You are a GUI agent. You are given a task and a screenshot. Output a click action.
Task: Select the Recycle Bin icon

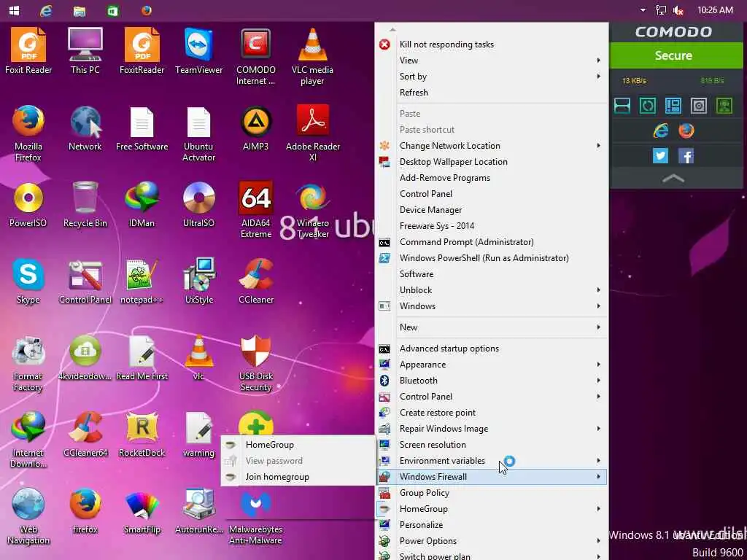click(85, 204)
